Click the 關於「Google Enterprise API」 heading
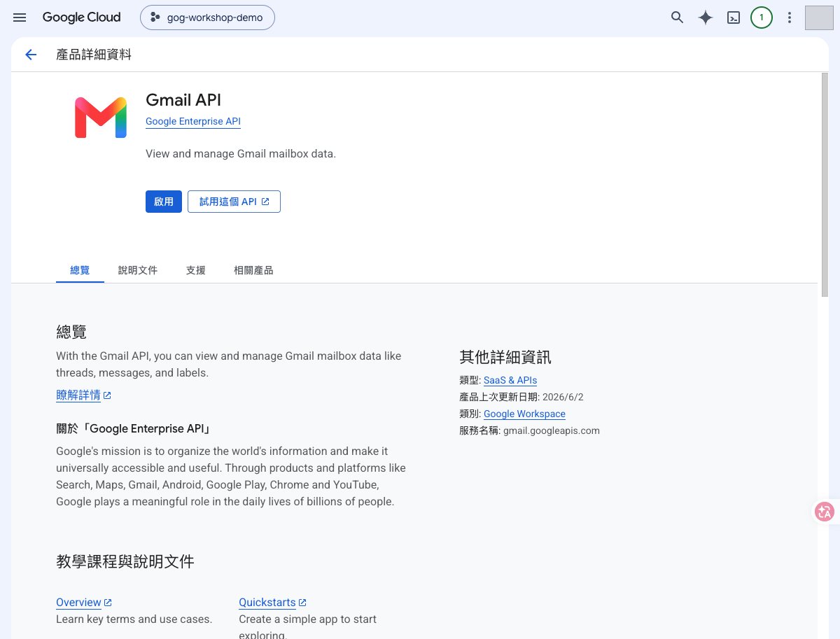 [134, 428]
